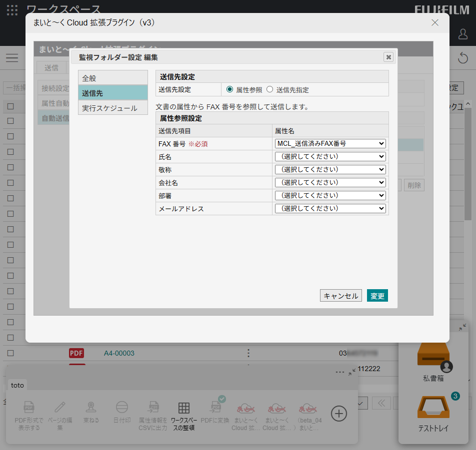Click the plus icon to add tool

click(x=339, y=414)
